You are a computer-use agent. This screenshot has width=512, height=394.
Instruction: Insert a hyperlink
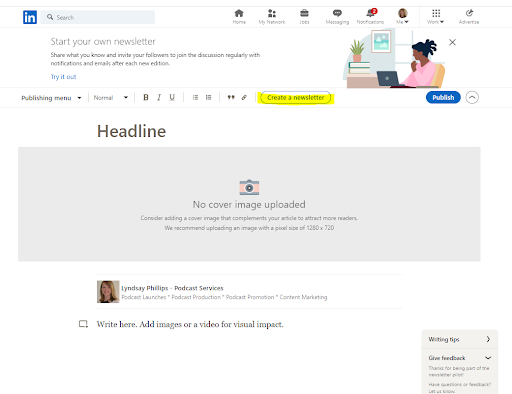click(x=244, y=97)
